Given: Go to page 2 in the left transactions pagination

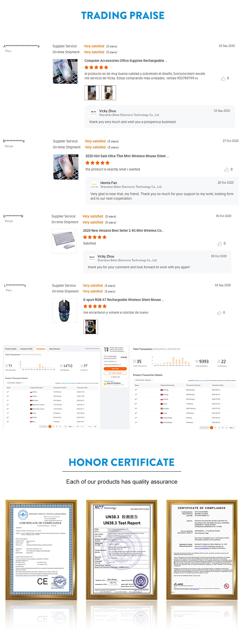Looking at the screenshot, I should pyautogui.click(x=53, y=426).
